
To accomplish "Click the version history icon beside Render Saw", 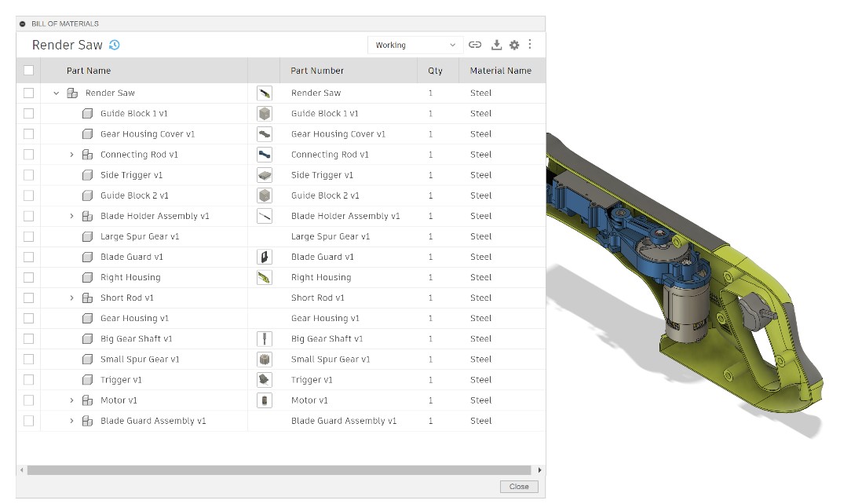I will pos(115,46).
